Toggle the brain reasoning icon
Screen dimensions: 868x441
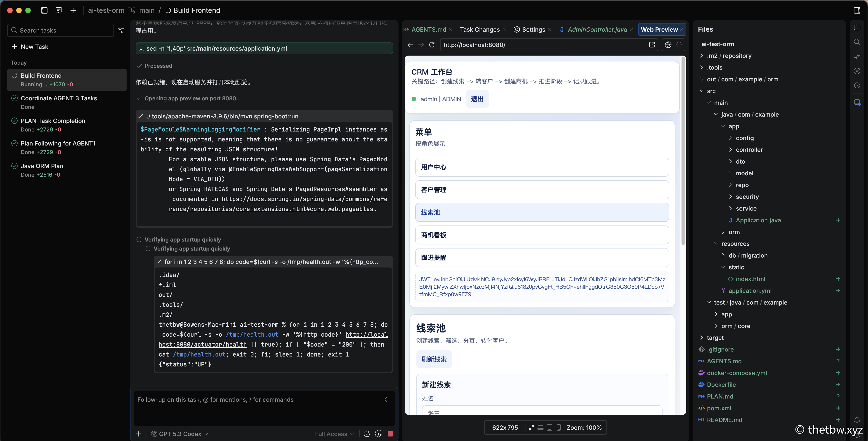[367, 434]
